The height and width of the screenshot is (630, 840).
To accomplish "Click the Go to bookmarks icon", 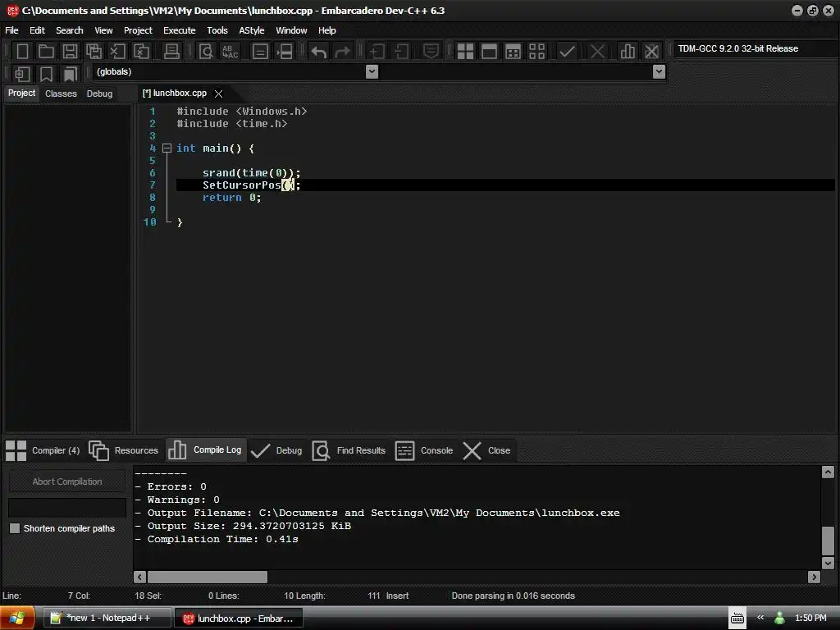I will pos(71,73).
